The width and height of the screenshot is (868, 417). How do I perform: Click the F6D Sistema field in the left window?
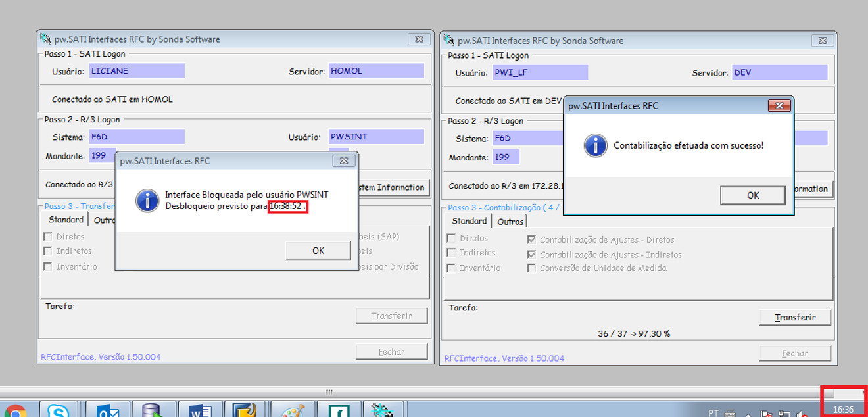pos(136,137)
